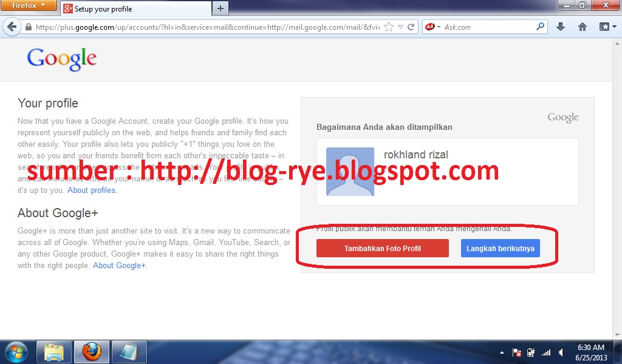Click the Langkah berikutnya button
The width and height of the screenshot is (622, 364).
[x=501, y=248]
